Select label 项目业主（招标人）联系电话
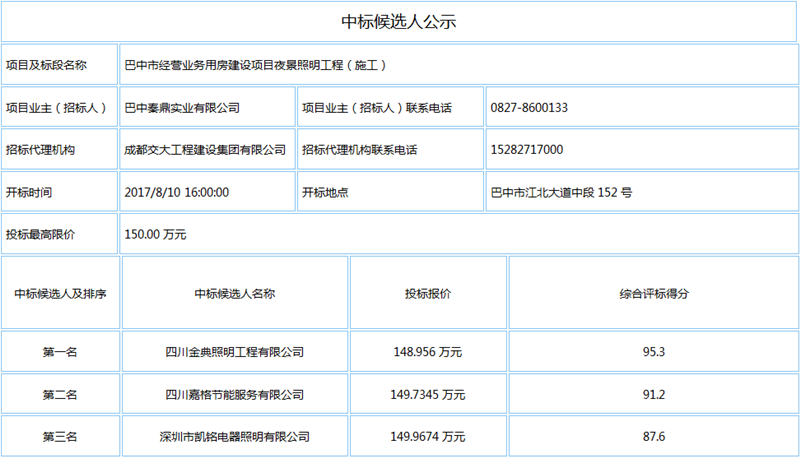 pos(377,108)
